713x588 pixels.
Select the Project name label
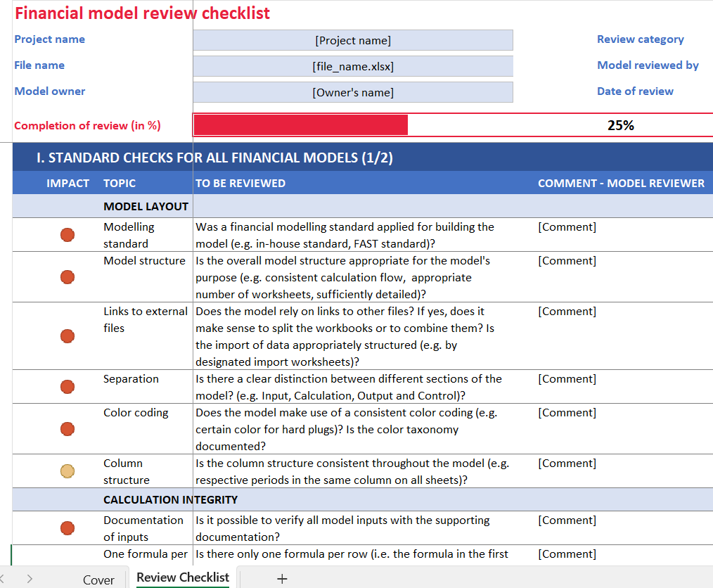click(49, 39)
